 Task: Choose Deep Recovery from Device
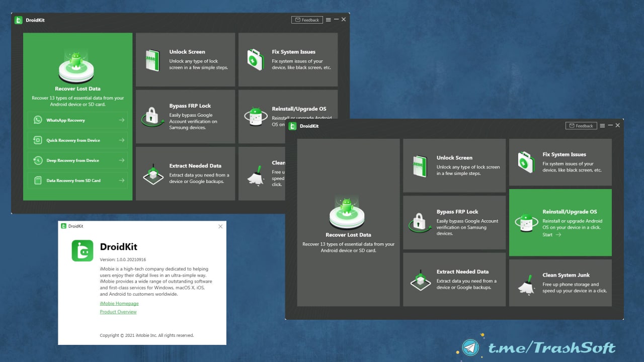point(78,160)
